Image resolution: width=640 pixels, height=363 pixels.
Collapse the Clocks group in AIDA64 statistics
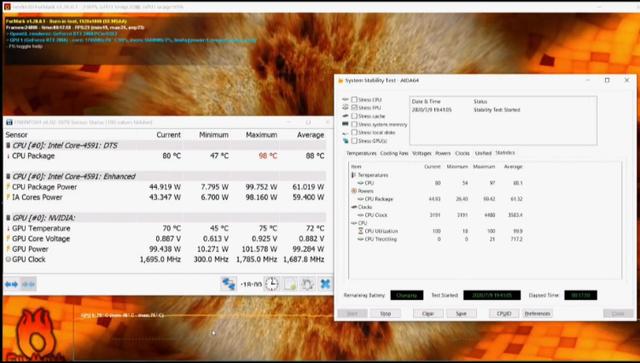click(x=354, y=207)
